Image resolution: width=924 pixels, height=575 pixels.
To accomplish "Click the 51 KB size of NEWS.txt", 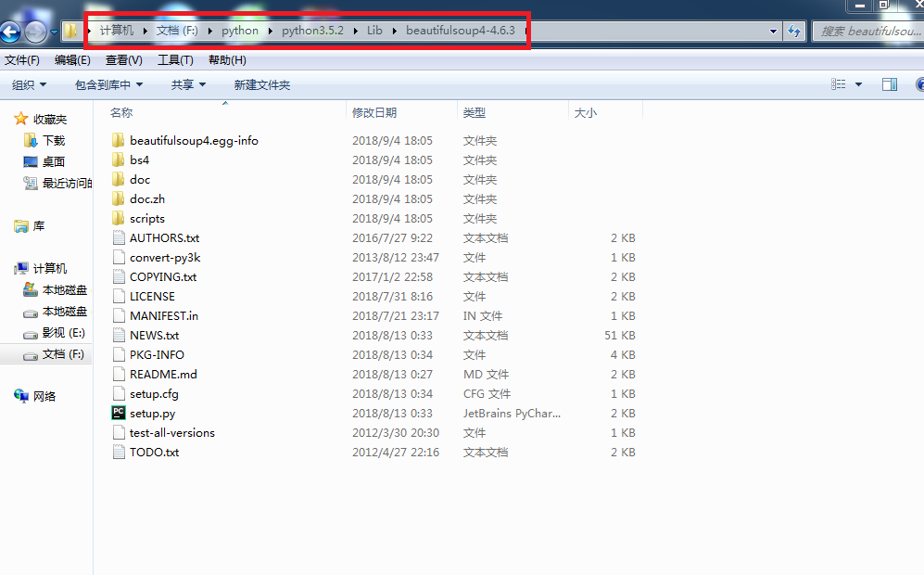I will (620, 335).
